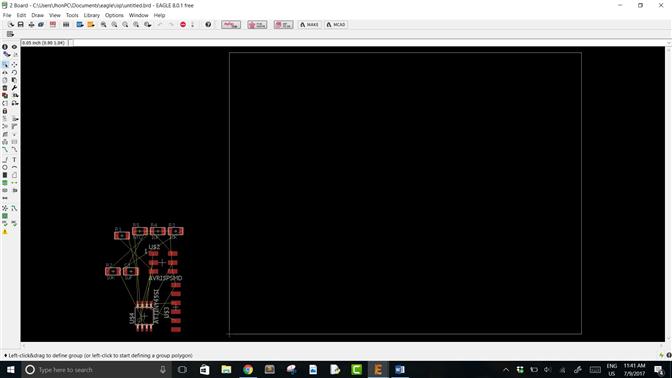672x378 pixels.
Task: Click the MAKE button
Action: pos(309,24)
